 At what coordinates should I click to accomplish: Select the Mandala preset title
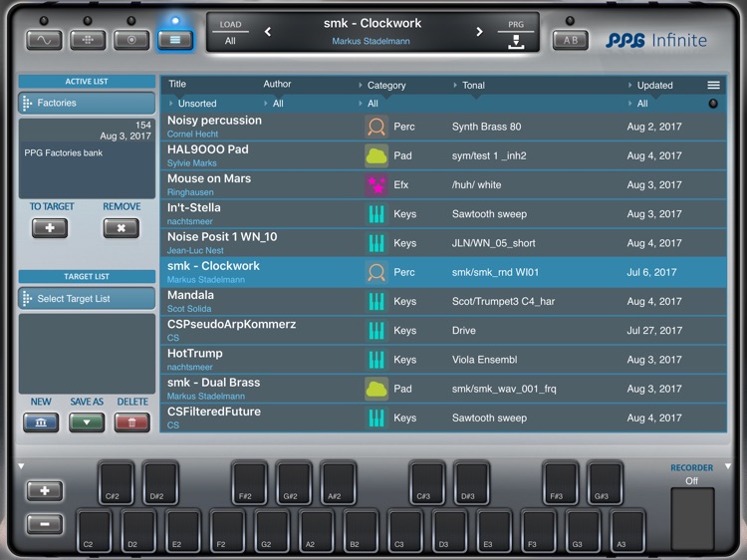pyautogui.click(x=190, y=295)
